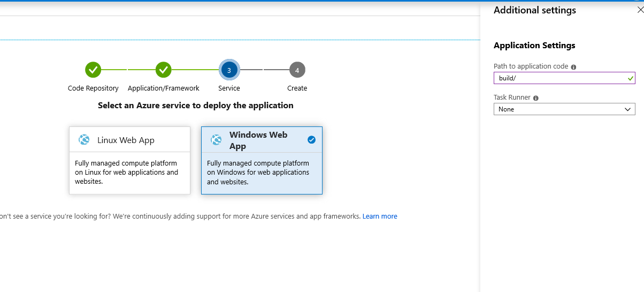
Task: Open the Task Runner dropdown
Action: [x=564, y=109]
